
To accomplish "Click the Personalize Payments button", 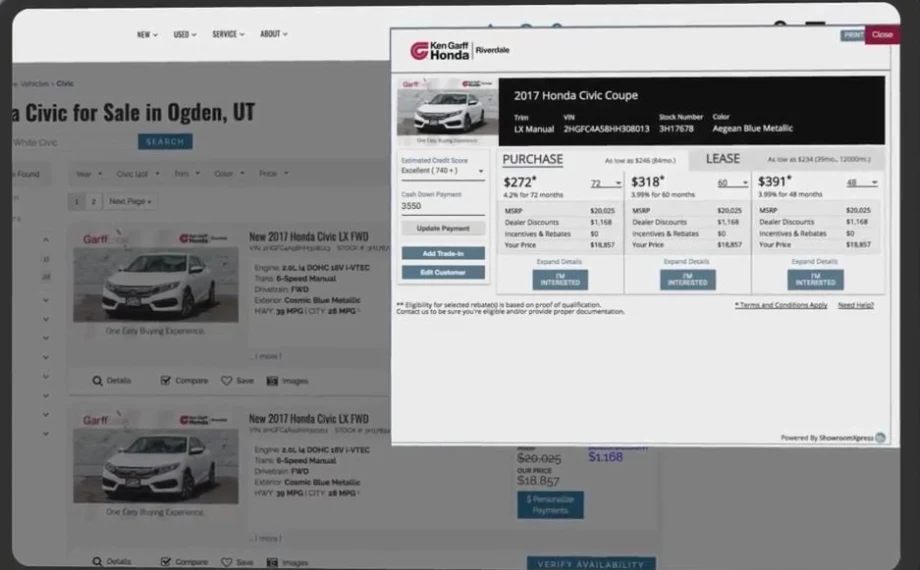I will (550, 505).
